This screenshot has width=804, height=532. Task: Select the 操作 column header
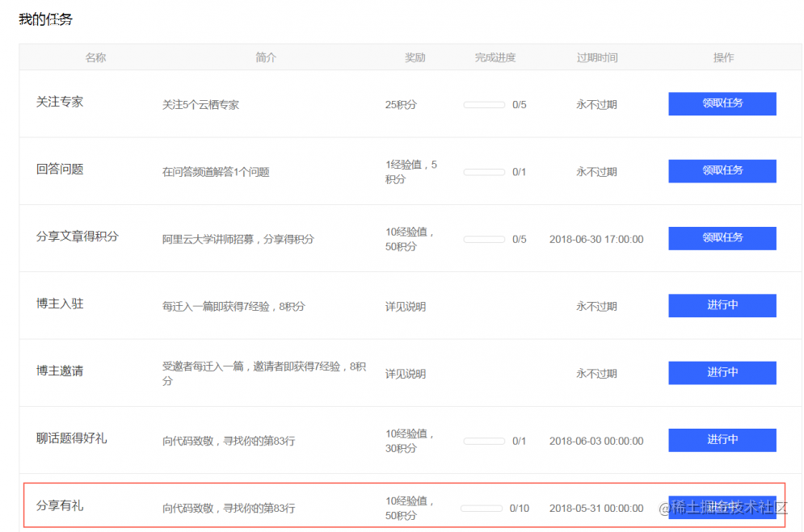point(723,57)
